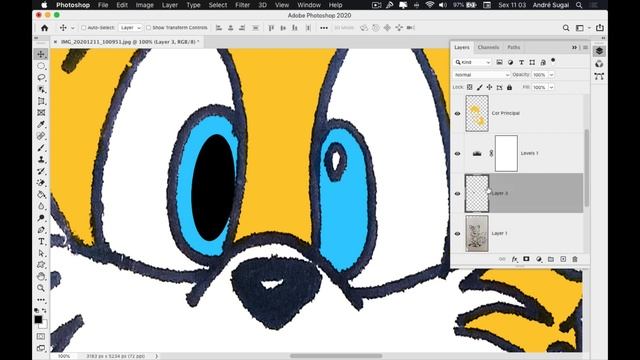
Task: Select the Pen tool
Action: tap(41, 230)
